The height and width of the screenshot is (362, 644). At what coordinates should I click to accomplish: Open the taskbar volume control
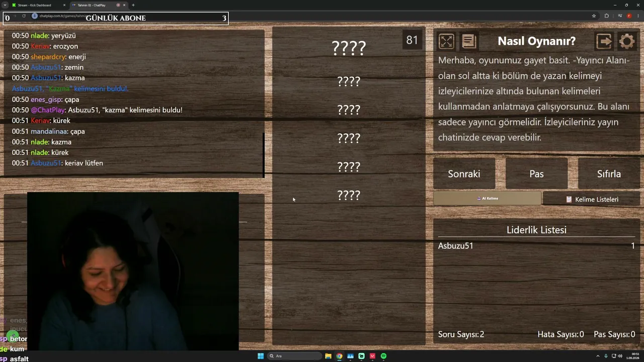[x=620, y=356]
